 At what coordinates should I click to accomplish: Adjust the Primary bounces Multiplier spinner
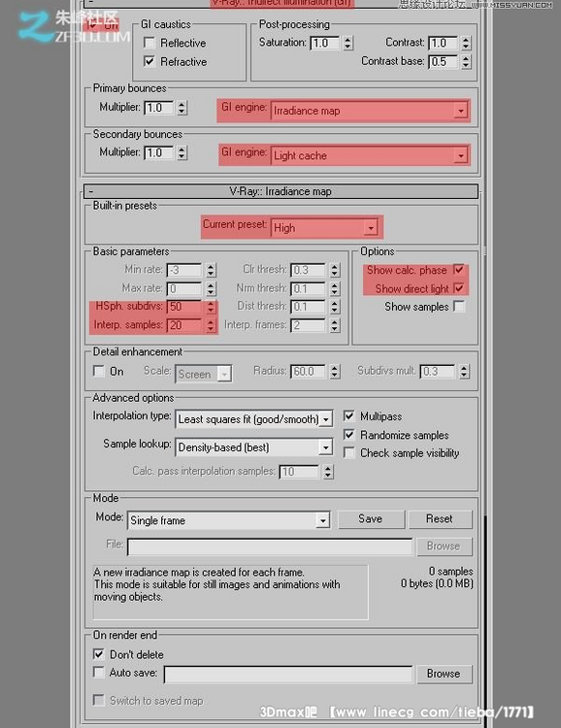click(x=182, y=108)
